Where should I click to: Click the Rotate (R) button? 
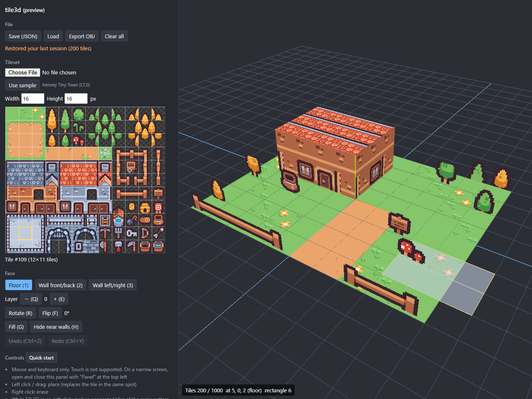tap(20, 313)
